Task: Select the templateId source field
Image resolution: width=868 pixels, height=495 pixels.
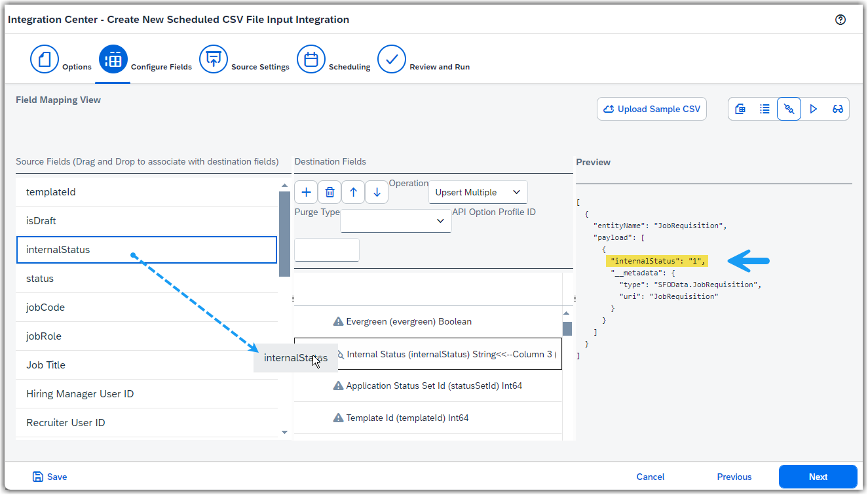Action: click(x=147, y=192)
